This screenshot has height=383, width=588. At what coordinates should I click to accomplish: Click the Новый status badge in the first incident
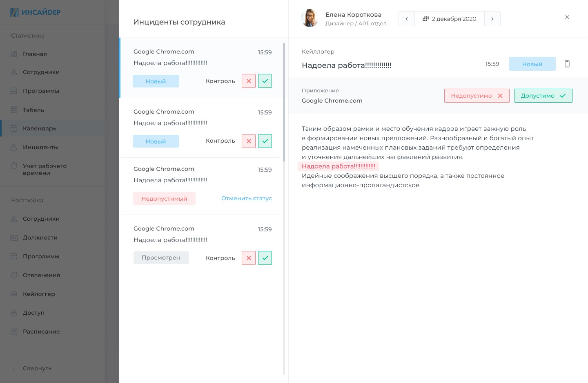156,81
